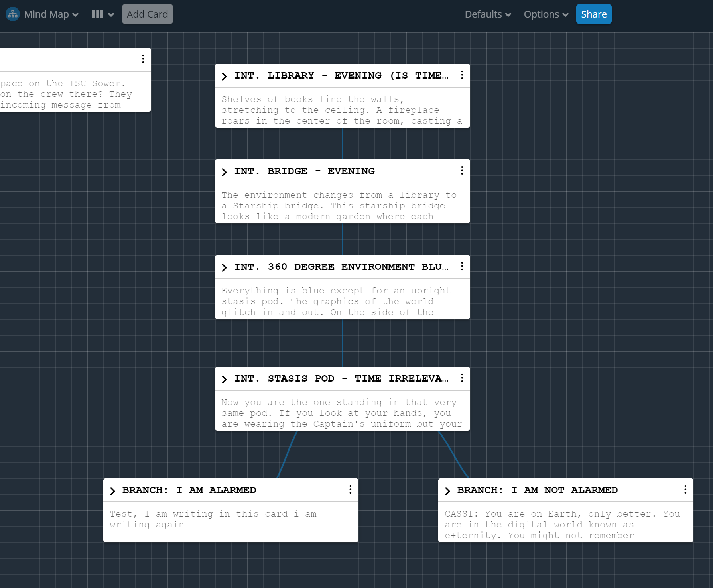Open the Defaults menu
713x588 pixels.
(x=487, y=14)
